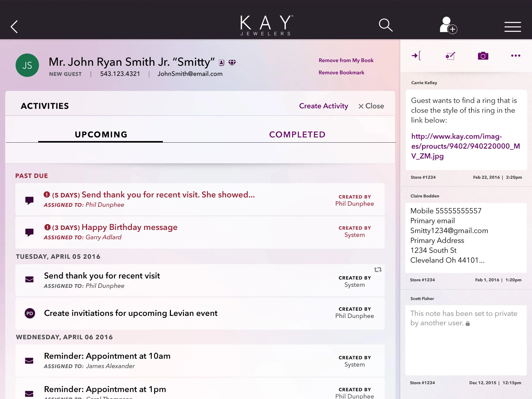Click Remove Bookmark link
This screenshot has width=532, height=399.
coord(341,72)
